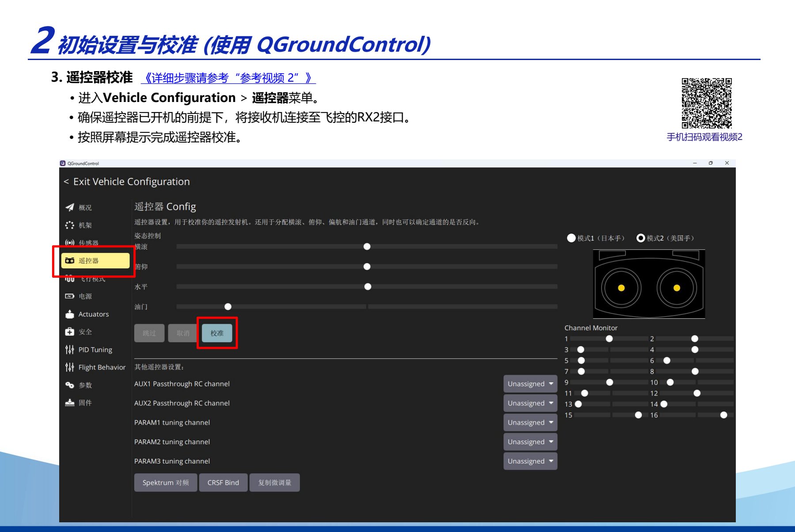Click the Actuators sidebar icon
795x532 pixels.
tap(70, 314)
